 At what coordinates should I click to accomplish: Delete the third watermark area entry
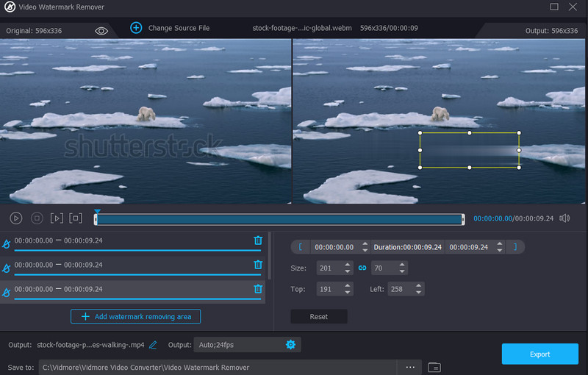(x=258, y=289)
